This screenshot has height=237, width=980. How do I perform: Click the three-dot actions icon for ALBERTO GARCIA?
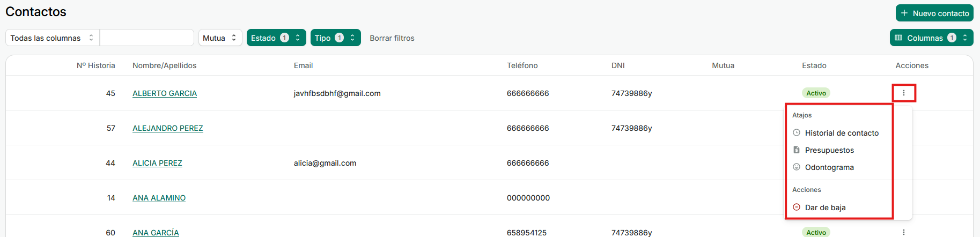click(x=904, y=93)
